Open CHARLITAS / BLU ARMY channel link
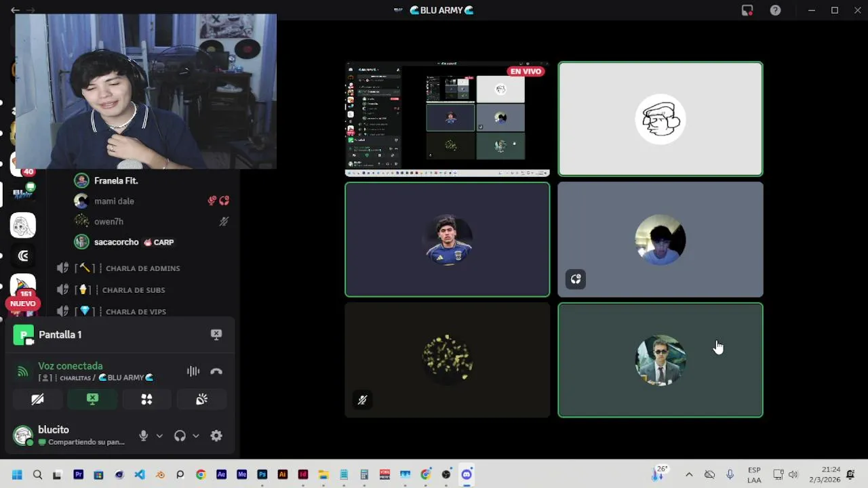This screenshot has width=868, height=488. (96, 378)
